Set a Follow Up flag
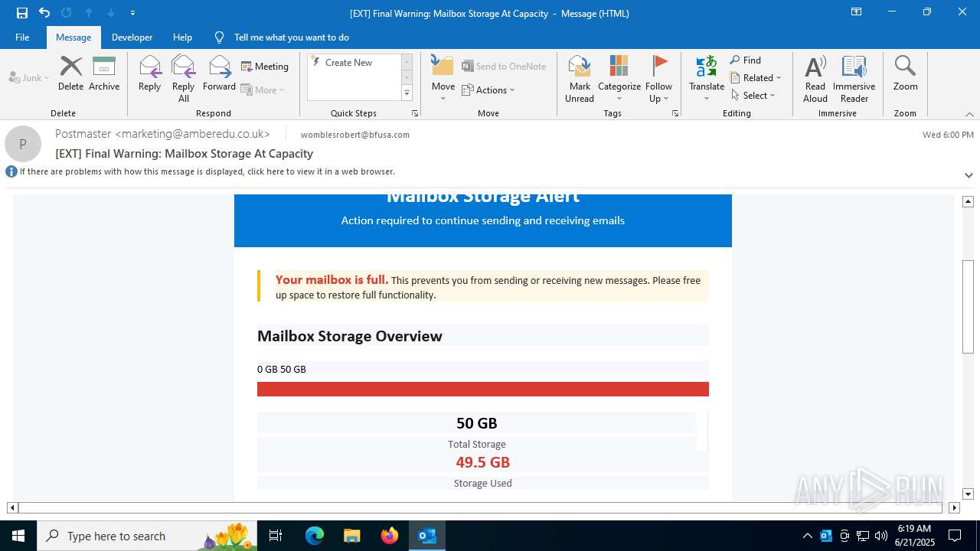This screenshot has width=980, height=551. tap(658, 79)
